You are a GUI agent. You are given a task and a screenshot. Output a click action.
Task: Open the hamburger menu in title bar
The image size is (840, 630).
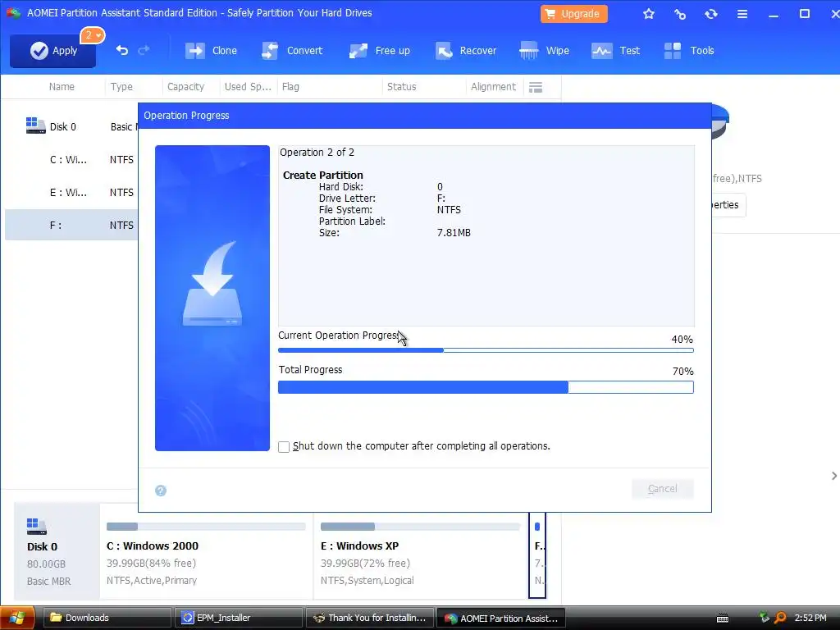[x=742, y=14]
